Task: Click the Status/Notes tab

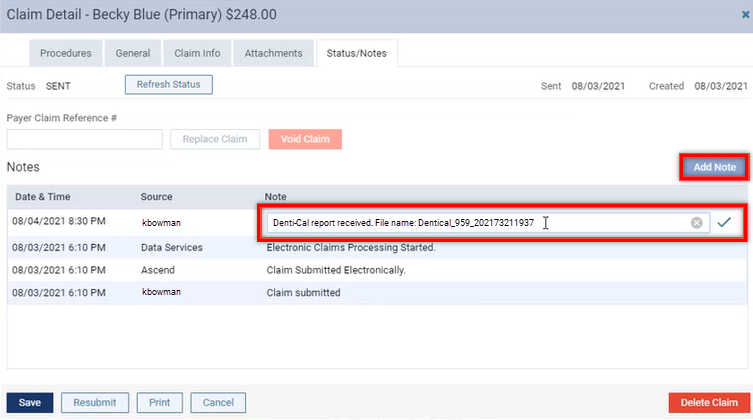Action: [356, 53]
